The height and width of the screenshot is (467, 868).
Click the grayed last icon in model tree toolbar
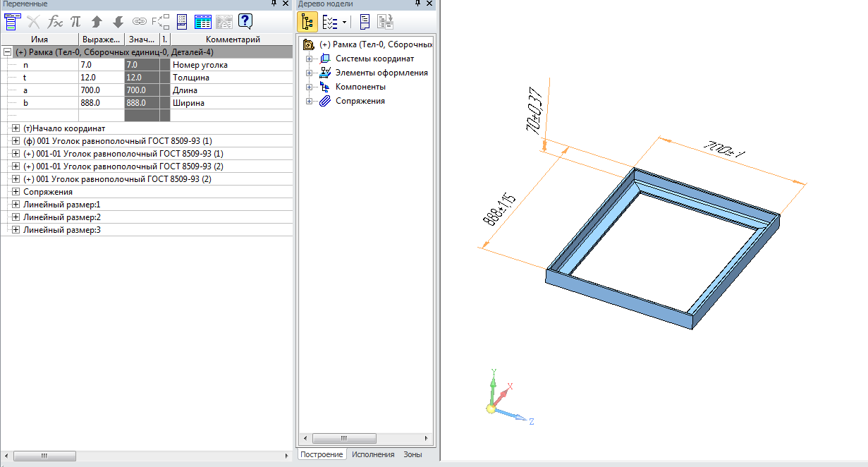[385, 22]
